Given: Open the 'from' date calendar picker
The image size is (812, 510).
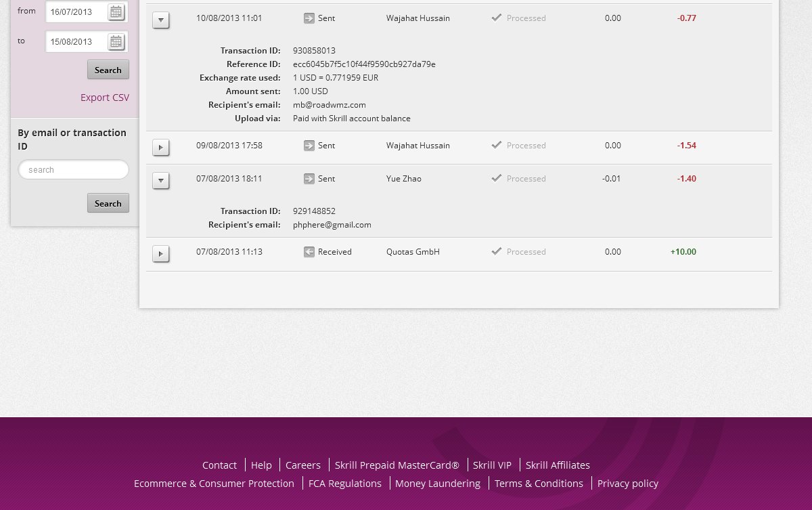Looking at the screenshot, I should (116, 12).
